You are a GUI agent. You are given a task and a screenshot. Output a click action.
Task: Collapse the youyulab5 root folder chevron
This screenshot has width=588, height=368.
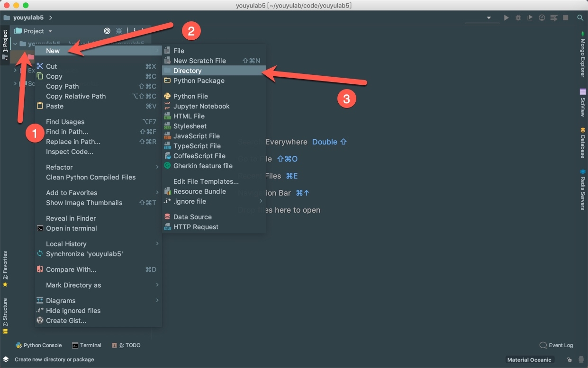16,44
